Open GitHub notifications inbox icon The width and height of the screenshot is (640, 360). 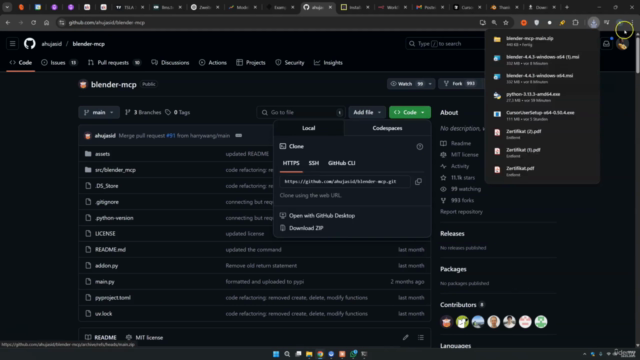(607, 44)
